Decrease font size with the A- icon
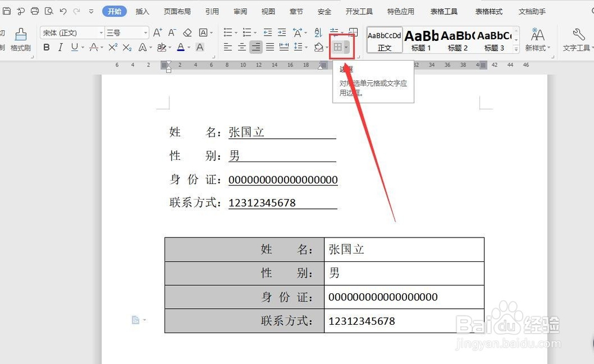Image resolution: width=594 pixels, height=364 pixels. coord(172,33)
